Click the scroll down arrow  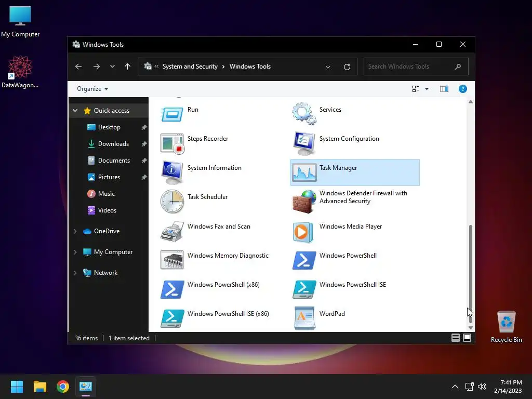click(x=470, y=328)
